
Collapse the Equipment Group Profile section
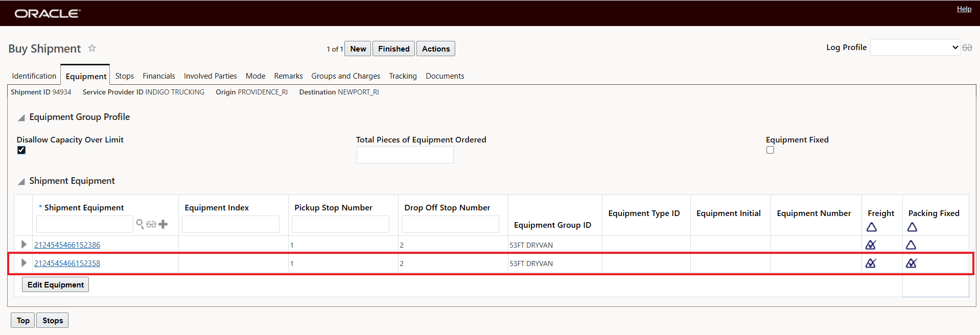pyautogui.click(x=21, y=117)
